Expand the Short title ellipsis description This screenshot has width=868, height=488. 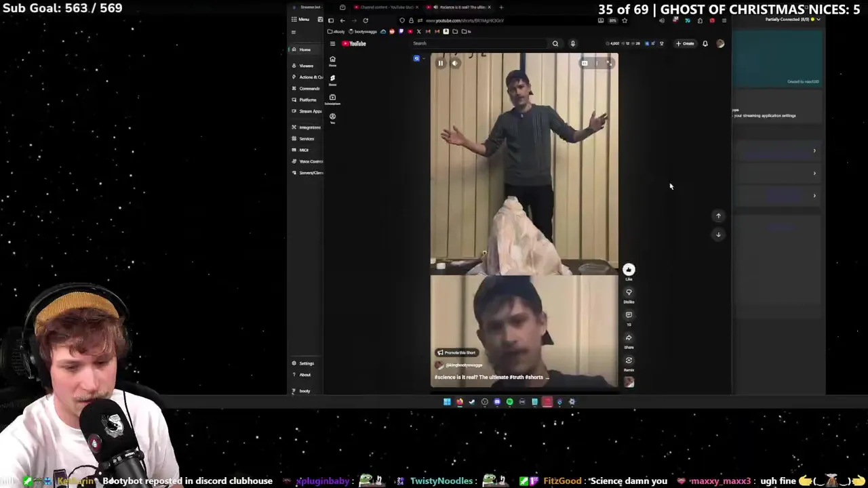[x=547, y=377]
